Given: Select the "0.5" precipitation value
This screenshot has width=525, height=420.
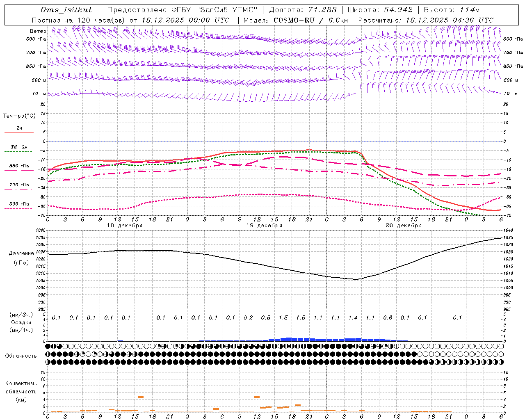Looking at the screenshot, I should point(266,317).
